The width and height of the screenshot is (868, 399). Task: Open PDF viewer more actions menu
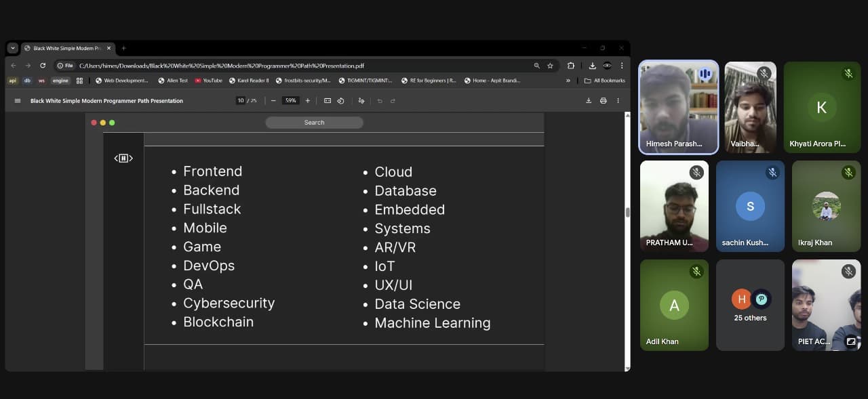[618, 100]
